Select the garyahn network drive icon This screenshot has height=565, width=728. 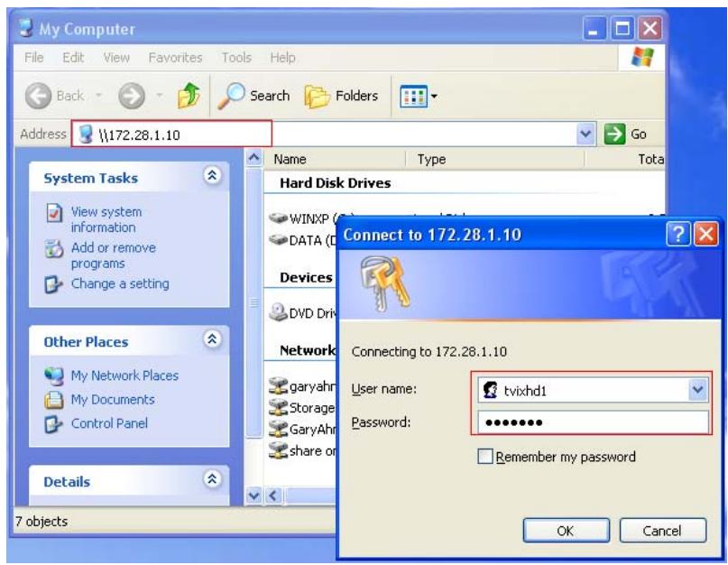click(278, 385)
